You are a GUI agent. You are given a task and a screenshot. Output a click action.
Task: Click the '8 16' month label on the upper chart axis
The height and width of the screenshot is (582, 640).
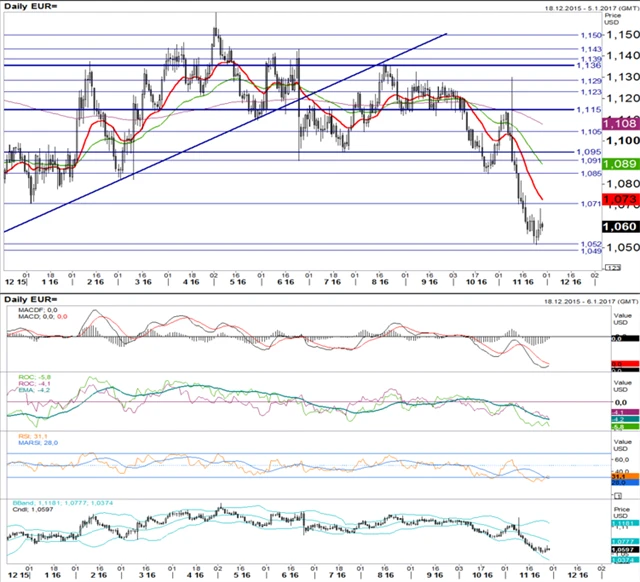(380, 282)
